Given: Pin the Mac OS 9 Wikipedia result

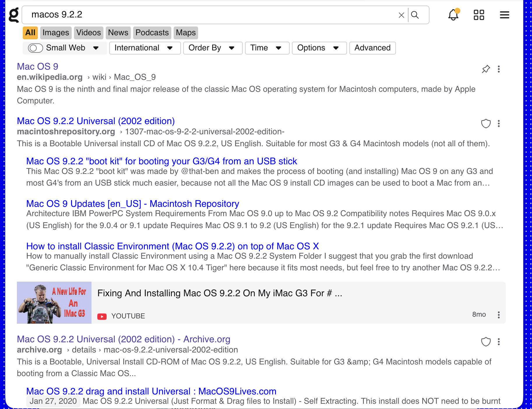Looking at the screenshot, I should (486, 69).
